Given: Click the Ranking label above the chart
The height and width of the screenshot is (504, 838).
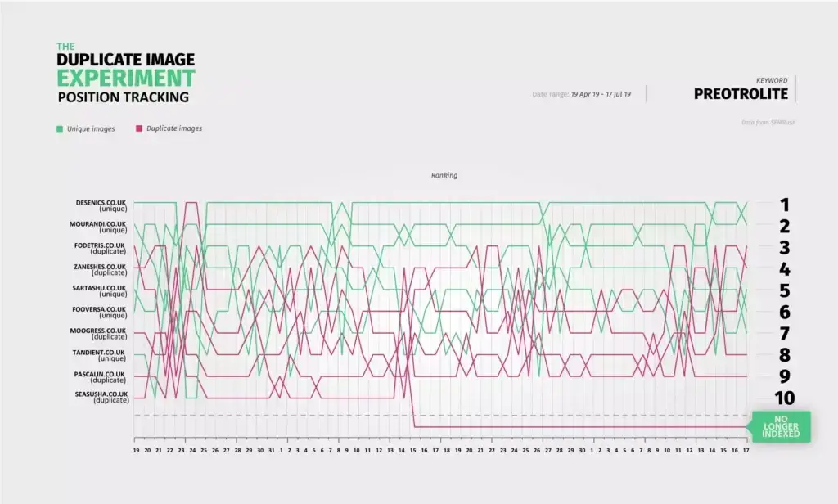Looking at the screenshot, I should pos(444,175).
